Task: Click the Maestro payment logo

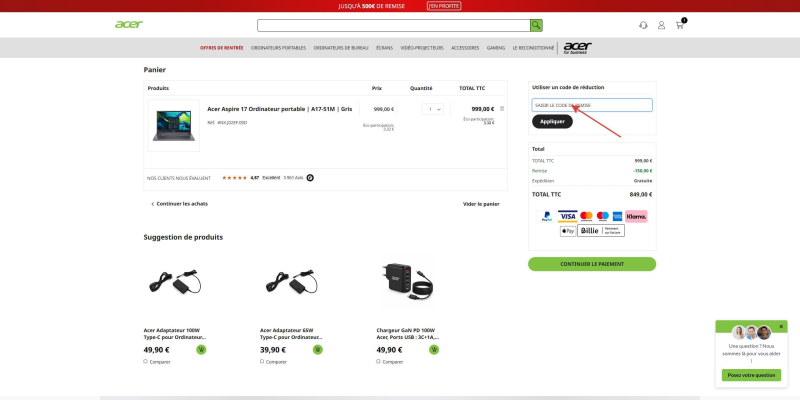Action: click(603, 216)
